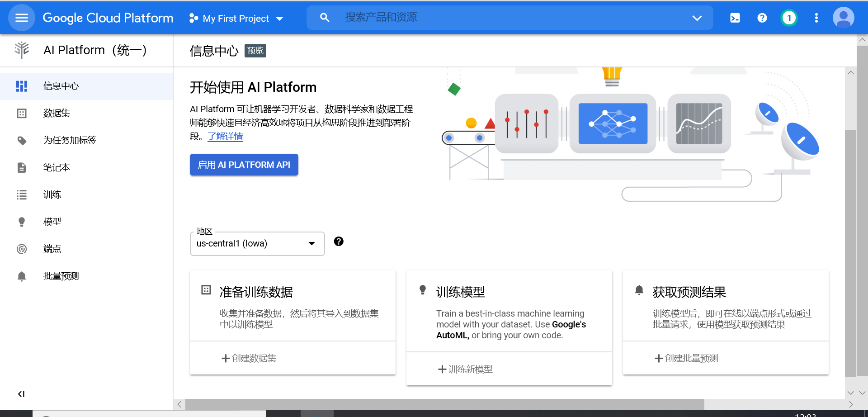The width and height of the screenshot is (868, 417).
Task: Open the three-dot settings menu
Action: [816, 18]
